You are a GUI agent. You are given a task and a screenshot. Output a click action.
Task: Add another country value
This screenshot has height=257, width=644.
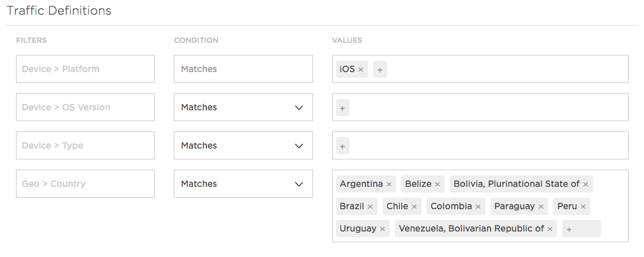(581, 229)
